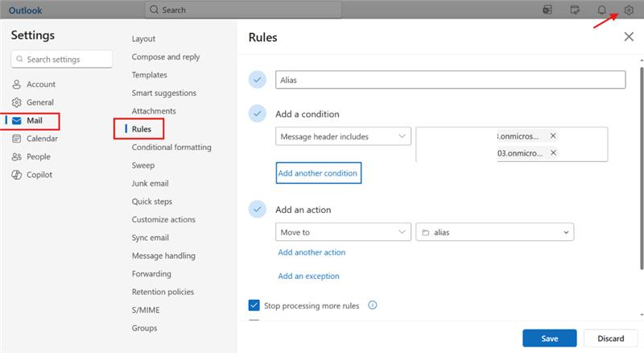
Task: Open Junk email settings
Action: [x=150, y=184]
